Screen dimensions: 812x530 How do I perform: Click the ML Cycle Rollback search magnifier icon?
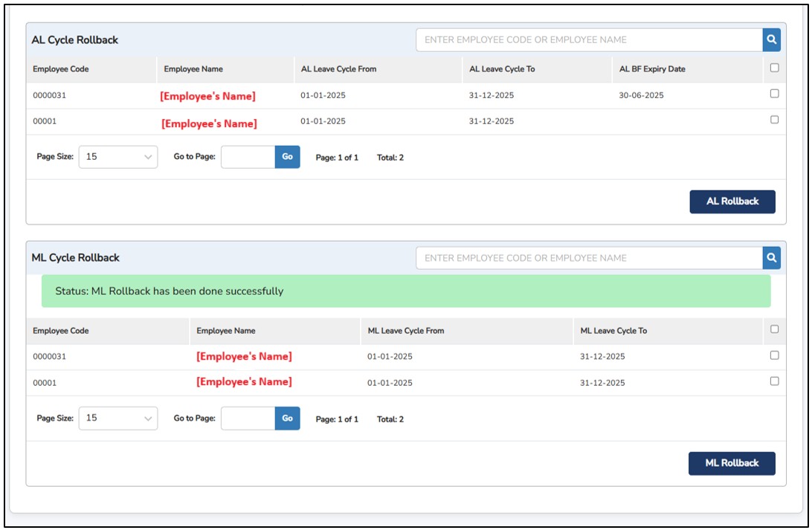772,258
